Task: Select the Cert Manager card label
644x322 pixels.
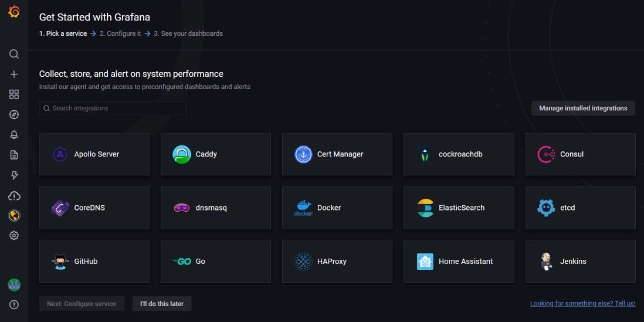Action: [x=340, y=154]
